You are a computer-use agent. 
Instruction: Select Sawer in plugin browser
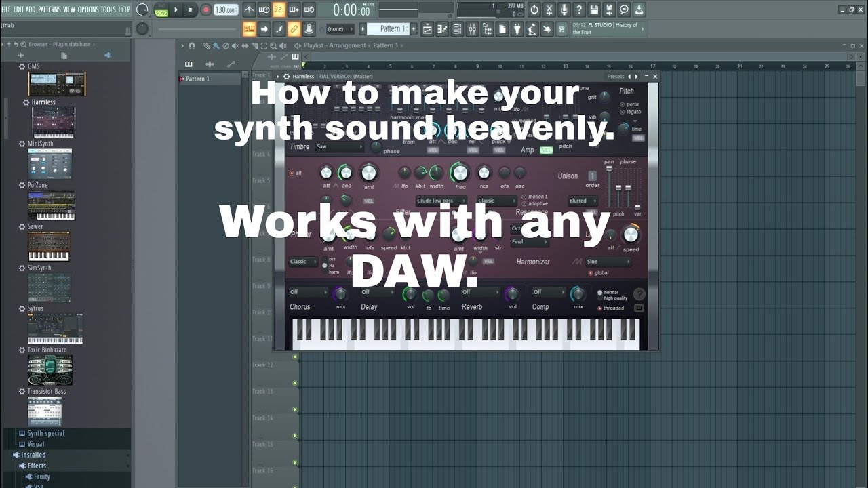(35, 226)
